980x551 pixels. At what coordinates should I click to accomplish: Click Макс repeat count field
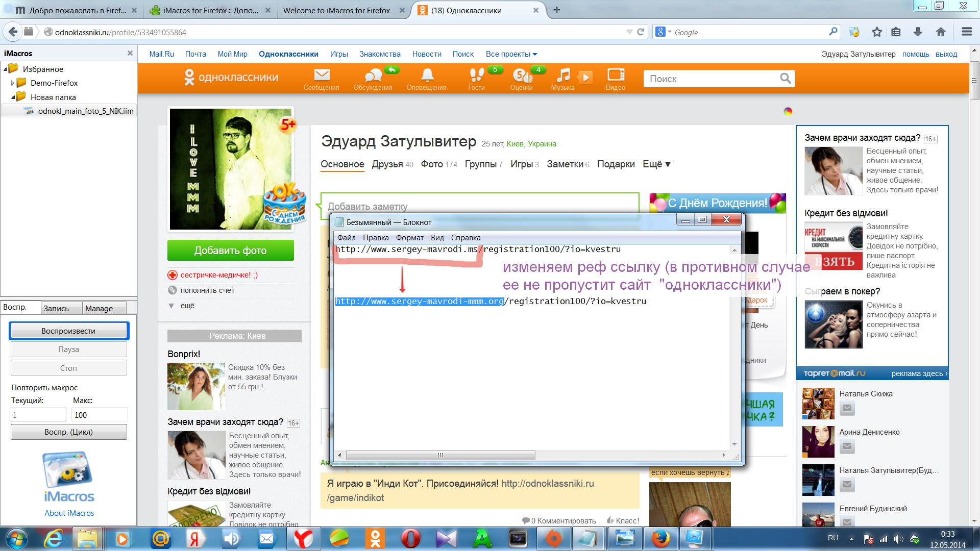tap(99, 415)
